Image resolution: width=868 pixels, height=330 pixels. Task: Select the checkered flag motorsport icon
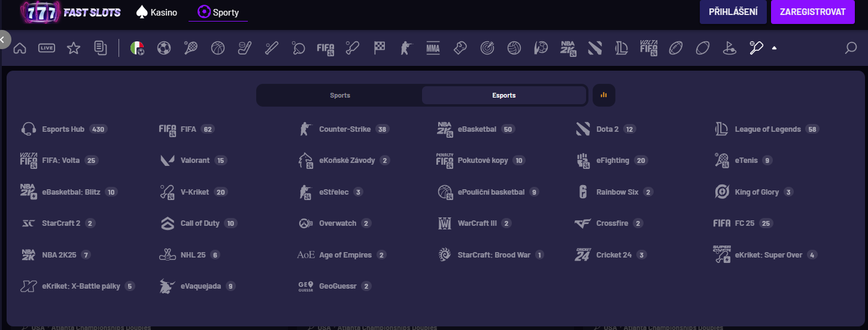point(380,49)
